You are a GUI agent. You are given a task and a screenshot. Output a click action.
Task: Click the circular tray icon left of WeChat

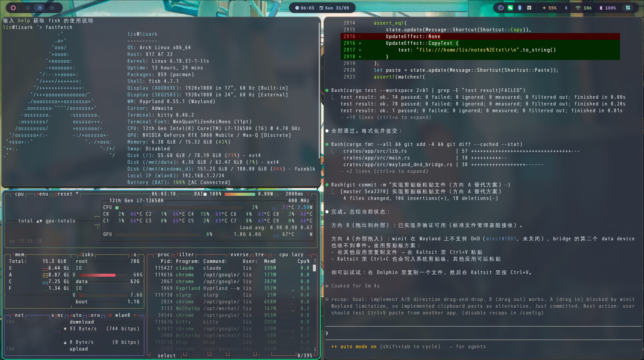pos(501,8)
